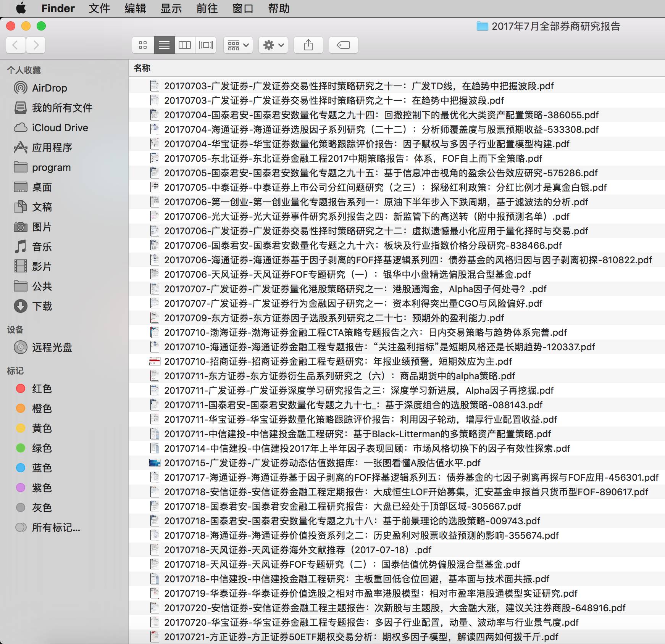
Task: Filter by the green tag 绿色
Action: [x=34, y=448]
